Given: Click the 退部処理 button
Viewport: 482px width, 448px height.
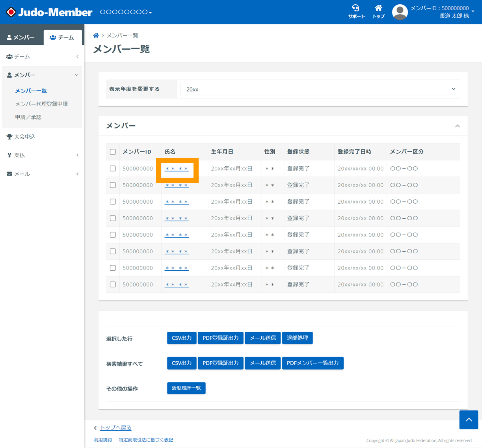Looking at the screenshot, I should pos(297,338).
